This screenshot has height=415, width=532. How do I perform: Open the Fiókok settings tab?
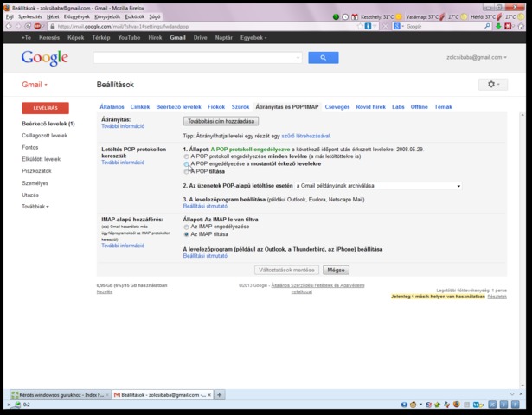coord(216,107)
